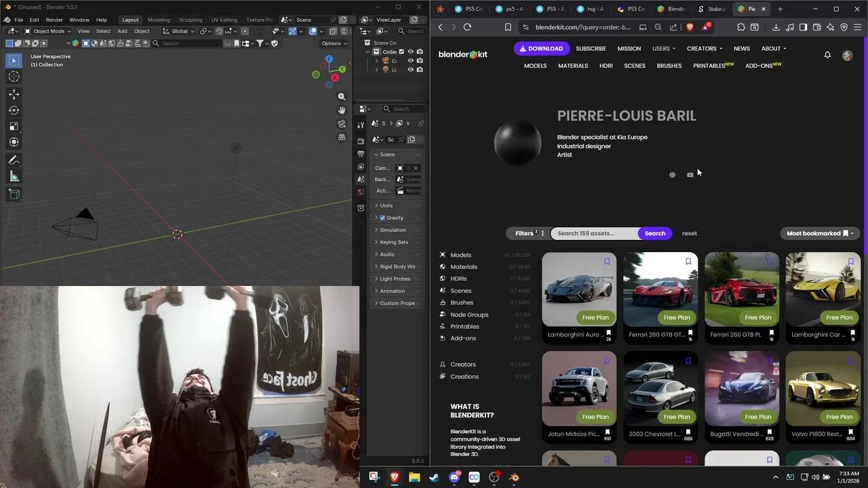Image resolution: width=868 pixels, height=488 pixels.
Task: Select the Cursor tool in Blender toolbar
Action: [x=14, y=77]
